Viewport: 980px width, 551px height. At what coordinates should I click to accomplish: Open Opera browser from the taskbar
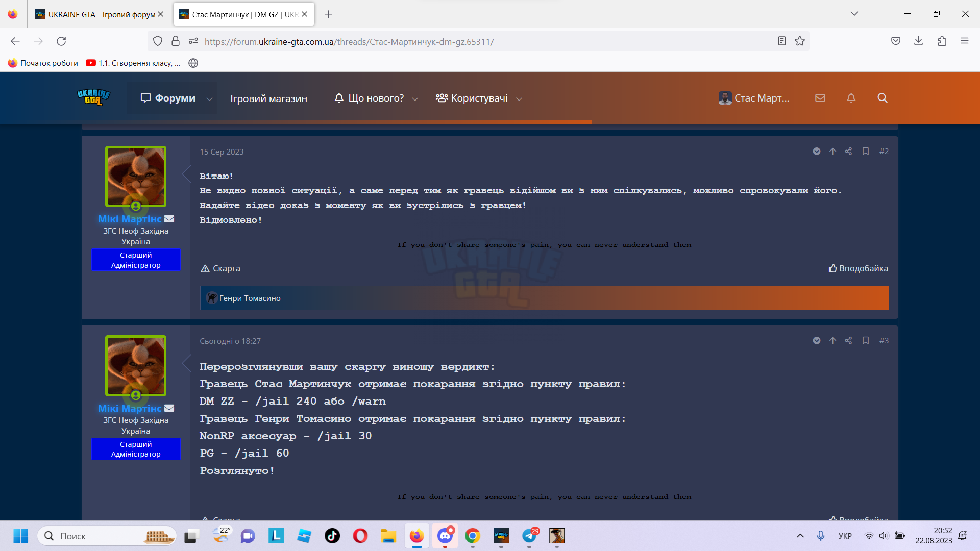pos(360,536)
